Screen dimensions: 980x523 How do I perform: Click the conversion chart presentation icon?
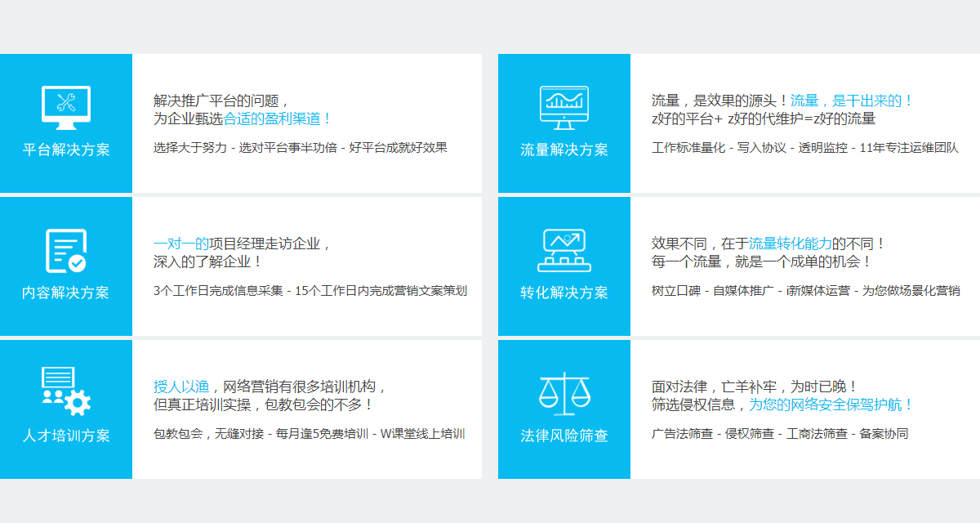point(564,250)
